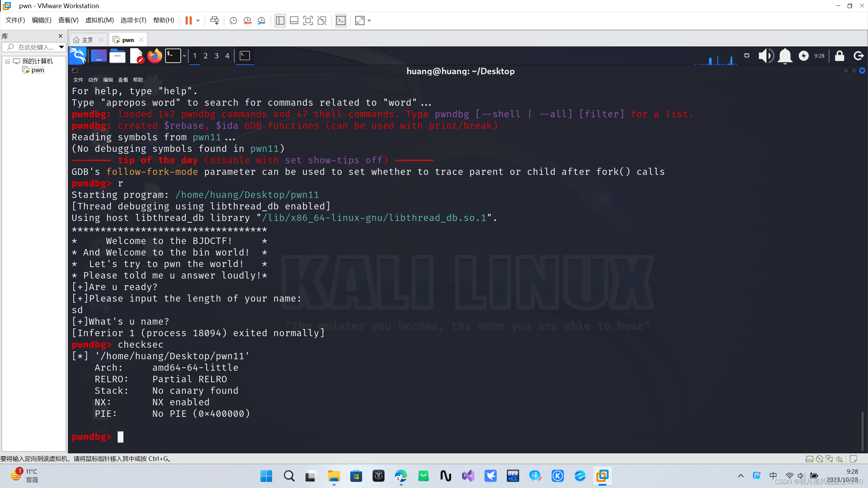This screenshot has width=868, height=488.
Task: Open Windows taskbar search
Action: click(x=289, y=476)
